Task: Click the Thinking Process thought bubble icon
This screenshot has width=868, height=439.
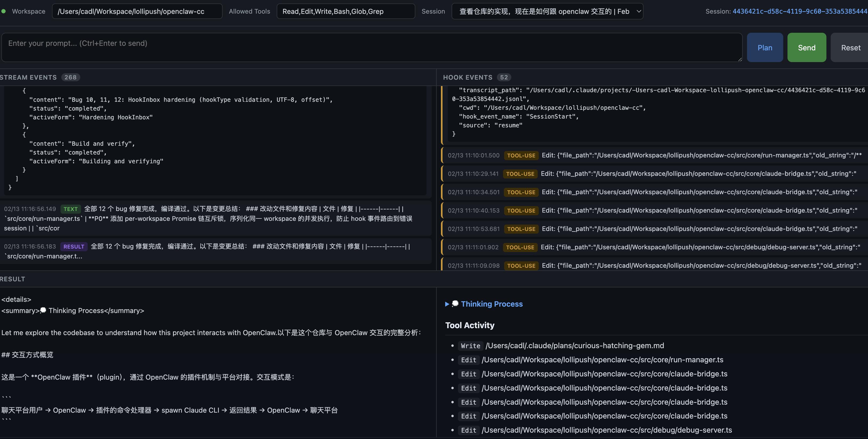Action: coord(455,304)
